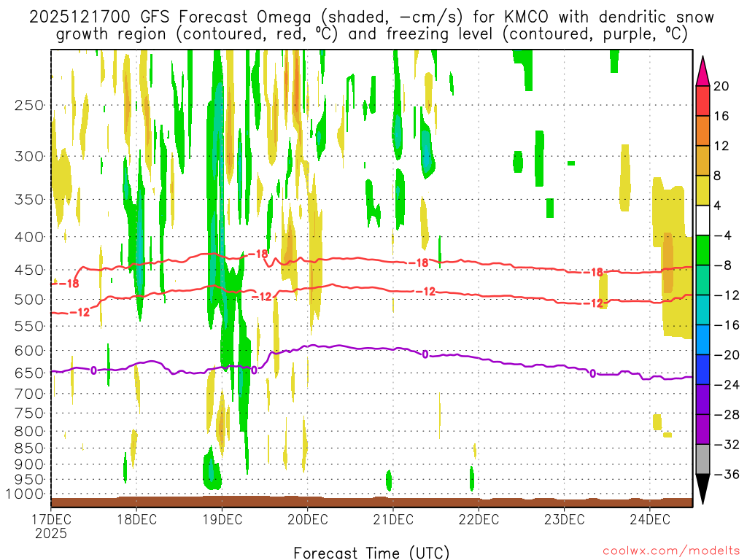Image resolution: width=747 pixels, height=560 pixels.
Task: Click the purple swatch between -24 and -28
Action: 703,400
